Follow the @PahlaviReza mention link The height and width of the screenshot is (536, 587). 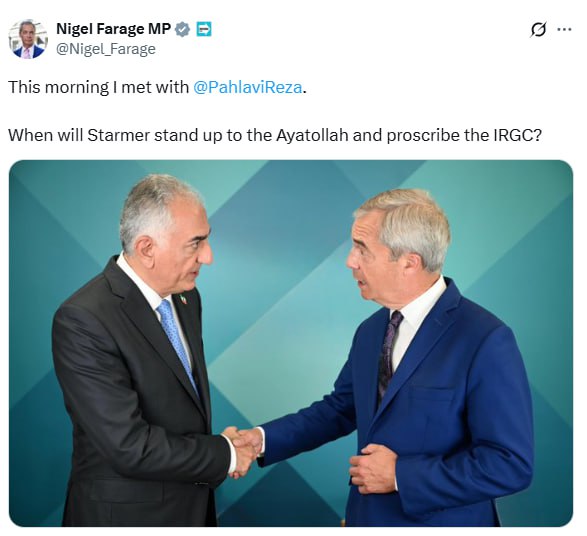(x=247, y=87)
